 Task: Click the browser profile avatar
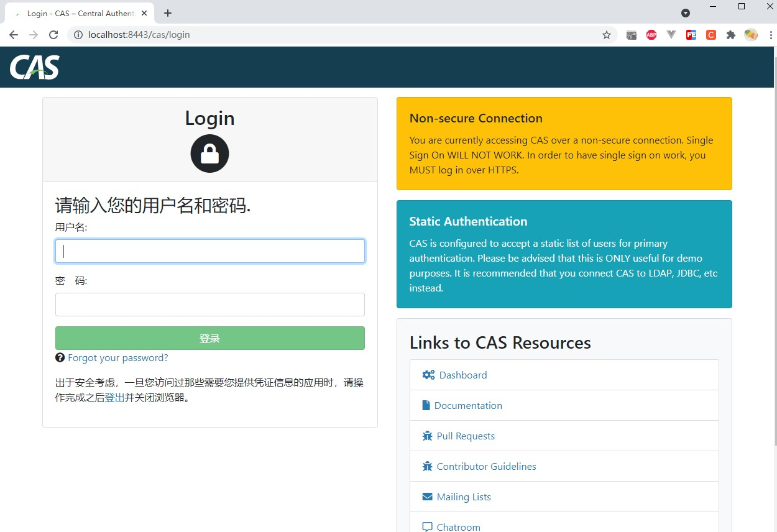coord(751,35)
